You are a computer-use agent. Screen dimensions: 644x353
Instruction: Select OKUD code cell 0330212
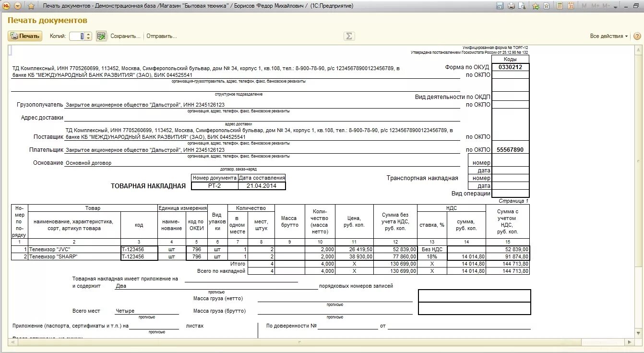[511, 67]
